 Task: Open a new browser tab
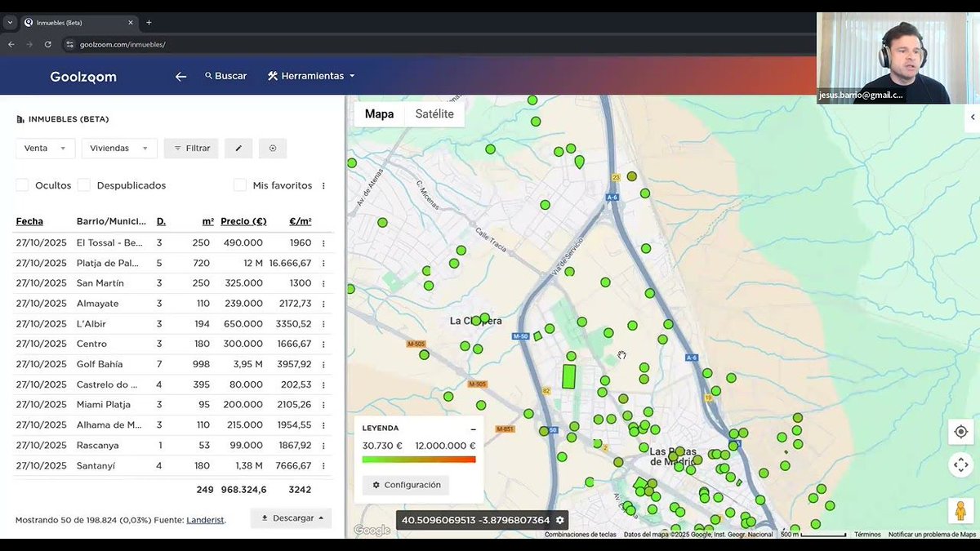tap(149, 23)
